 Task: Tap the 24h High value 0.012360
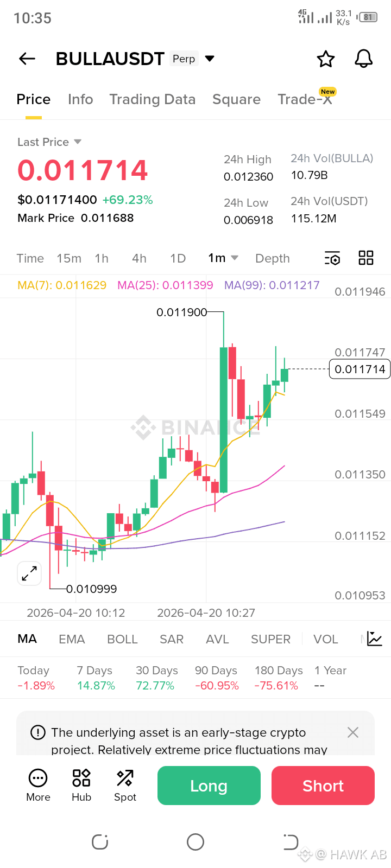[x=248, y=177]
